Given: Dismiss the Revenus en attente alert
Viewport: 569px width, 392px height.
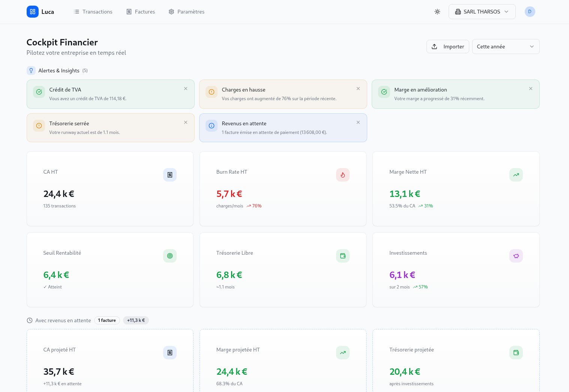Looking at the screenshot, I should click(x=358, y=122).
